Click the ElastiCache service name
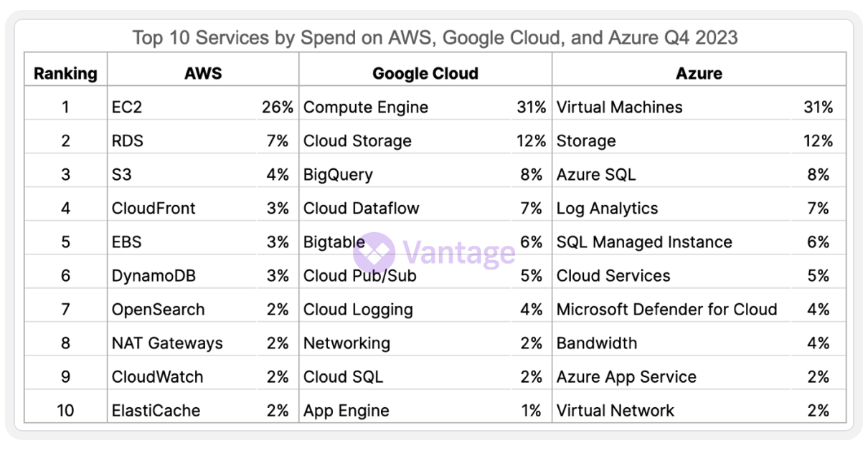This screenshot has height=453, width=868. click(x=156, y=411)
